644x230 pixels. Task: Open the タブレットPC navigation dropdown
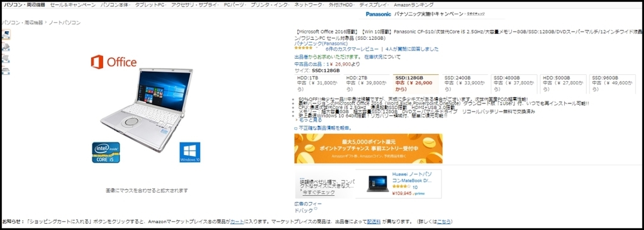pyautogui.click(x=150, y=5)
